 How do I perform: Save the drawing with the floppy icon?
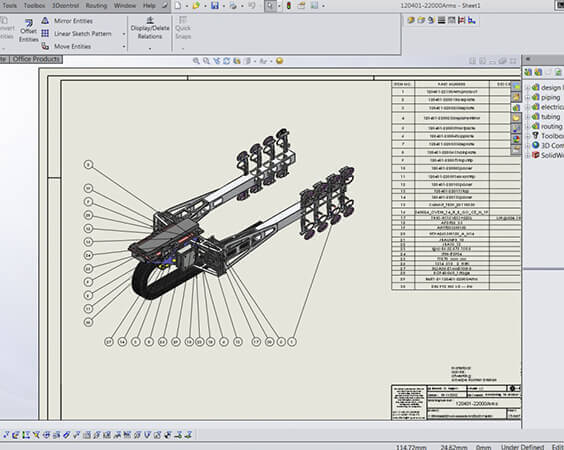(x=215, y=5)
